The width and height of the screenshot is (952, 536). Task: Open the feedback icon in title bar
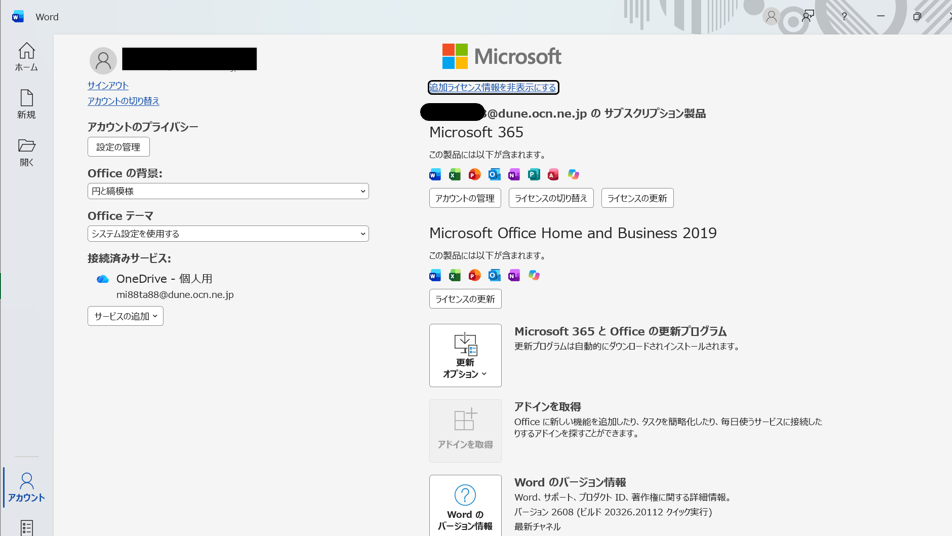pos(808,16)
